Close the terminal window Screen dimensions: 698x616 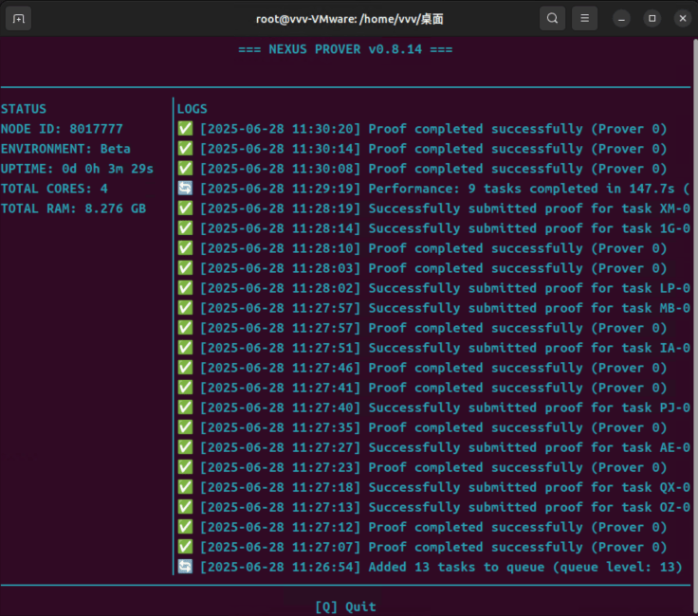pyautogui.click(x=683, y=19)
